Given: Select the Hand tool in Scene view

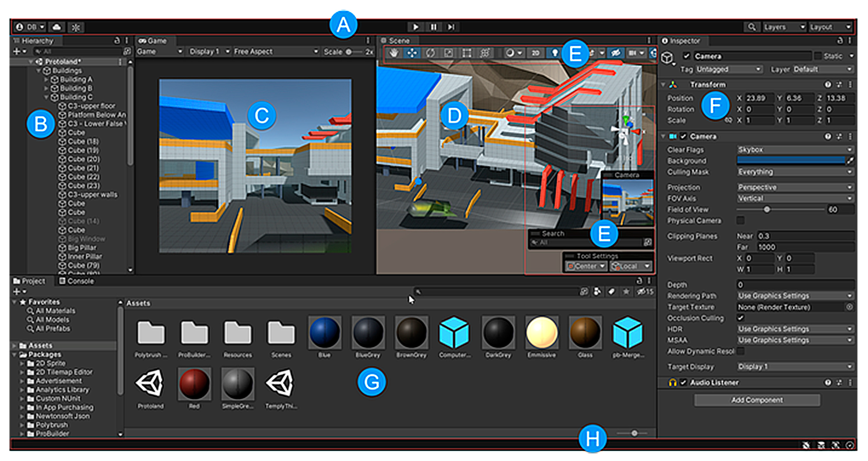Looking at the screenshot, I should pos(394,53).
